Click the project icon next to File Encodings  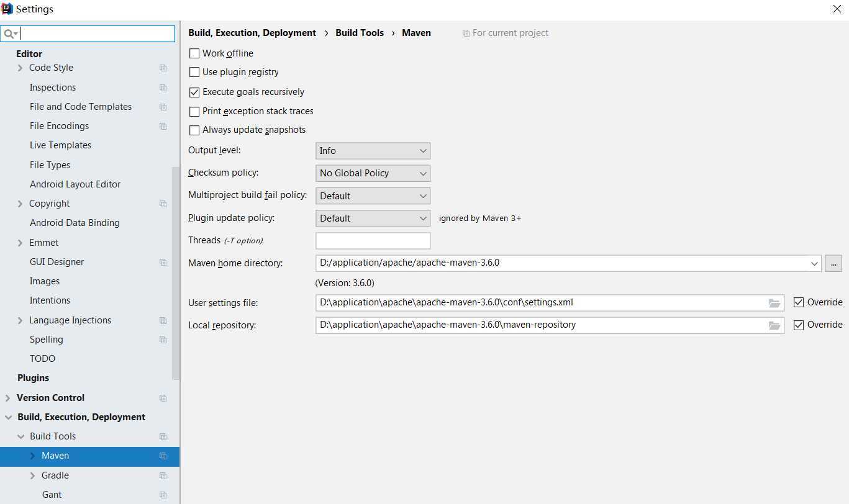[x=163, y=126]
